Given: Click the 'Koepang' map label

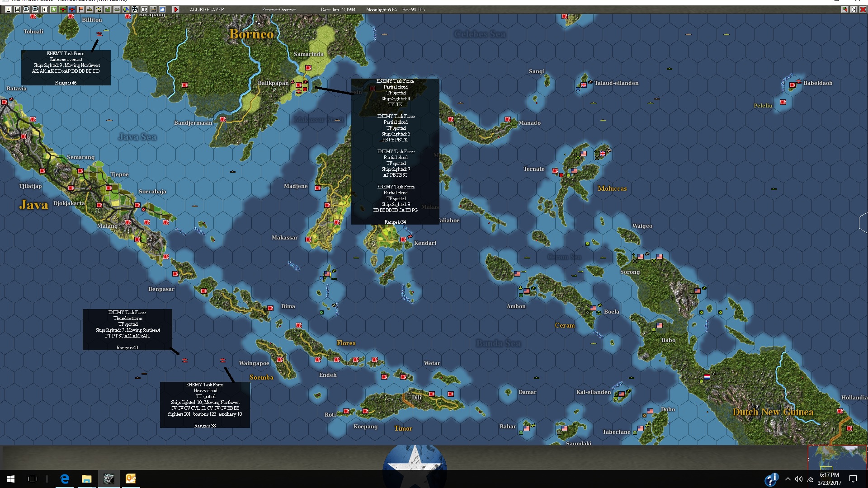Looking at the screenshot, I should point(365,427).
